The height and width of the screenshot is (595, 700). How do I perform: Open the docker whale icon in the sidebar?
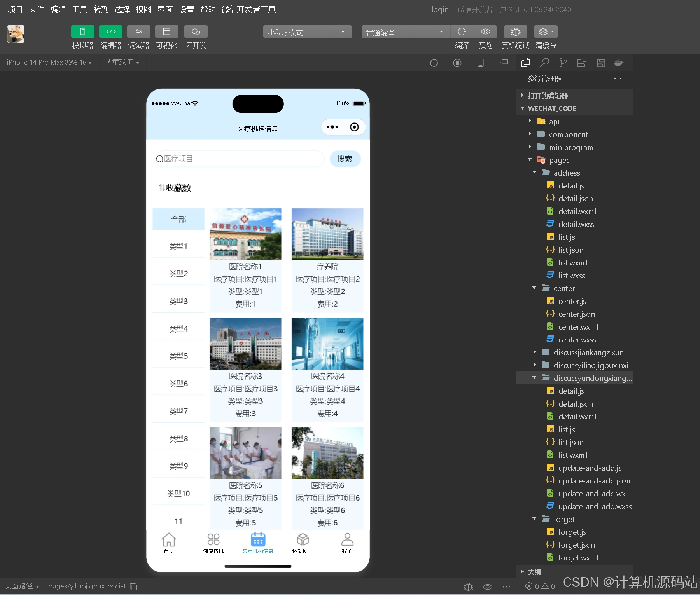619,63
